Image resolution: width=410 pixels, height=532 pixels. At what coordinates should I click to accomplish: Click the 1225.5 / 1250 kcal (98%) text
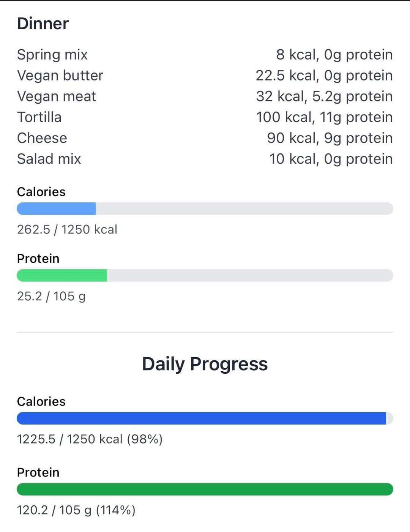coord(90,439)
